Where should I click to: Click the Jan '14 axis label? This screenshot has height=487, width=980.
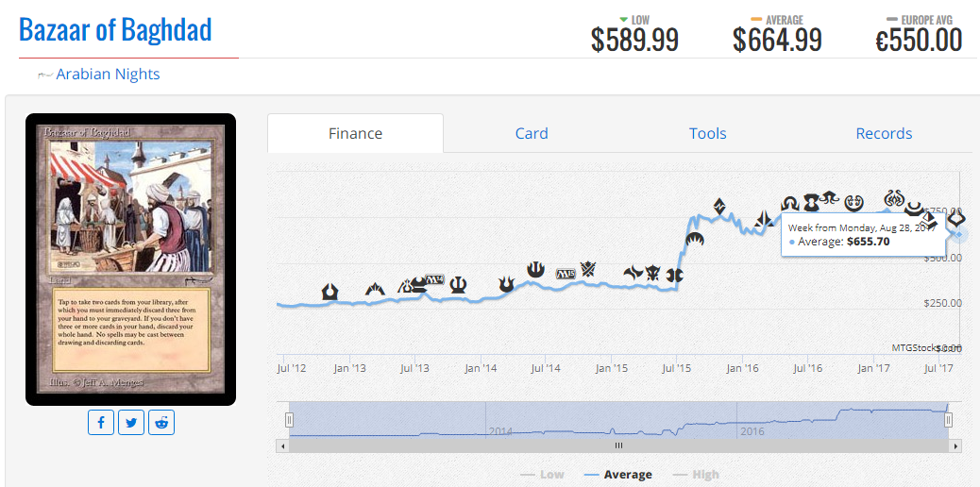(481, 368)
